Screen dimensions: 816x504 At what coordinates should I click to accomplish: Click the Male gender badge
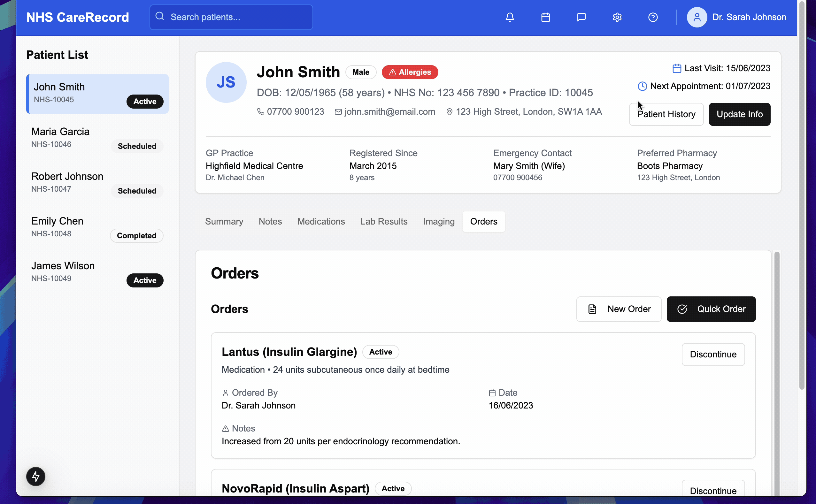pos(361,72)
